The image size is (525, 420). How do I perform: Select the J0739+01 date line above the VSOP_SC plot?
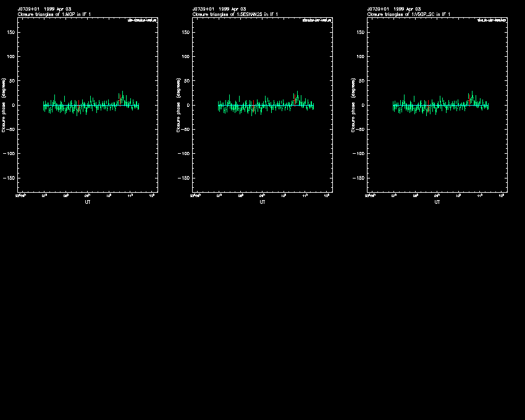[394, 9]
